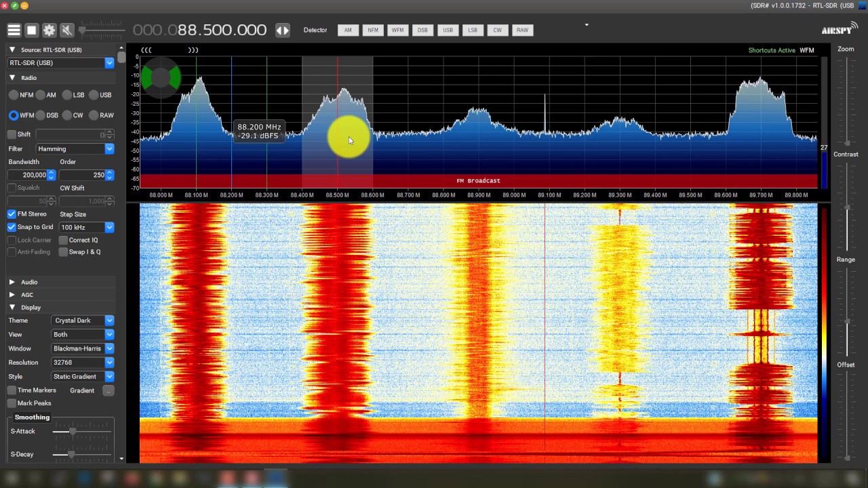
Task: Toggle the audio mute speaker icon
Action: click(66, 30)
